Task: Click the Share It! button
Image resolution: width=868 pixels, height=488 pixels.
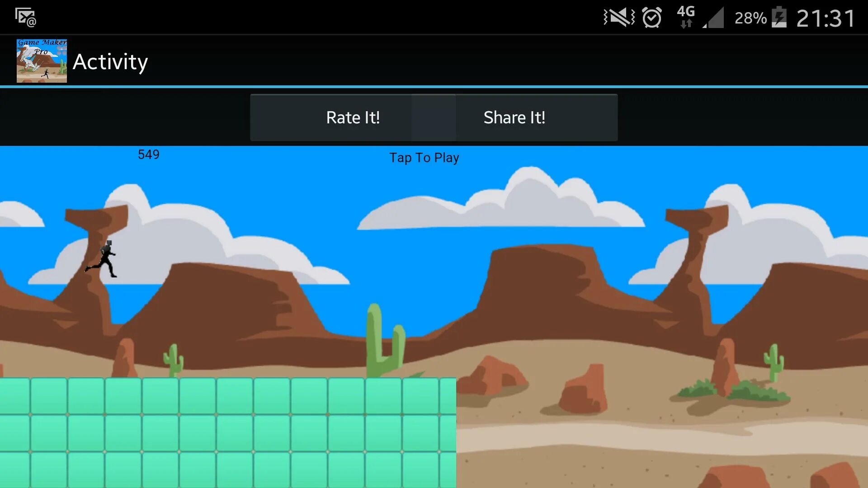Action: 514,117
